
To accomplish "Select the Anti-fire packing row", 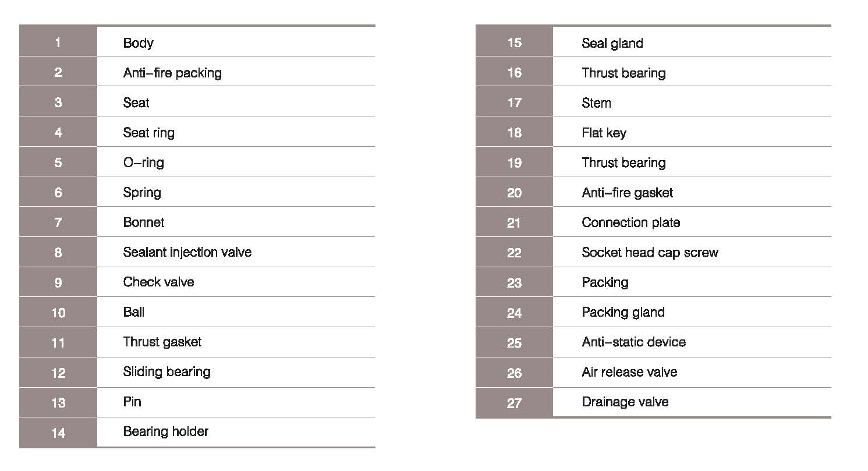I will (197, 72).
